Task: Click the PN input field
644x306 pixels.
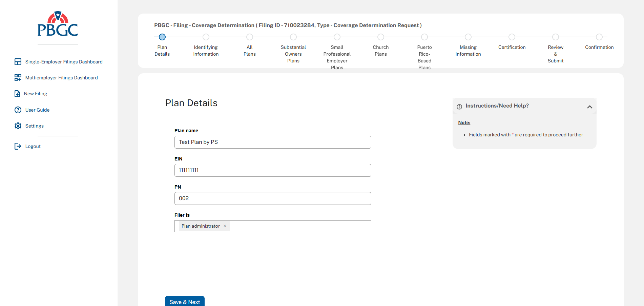Action: [x=273, y=198]
